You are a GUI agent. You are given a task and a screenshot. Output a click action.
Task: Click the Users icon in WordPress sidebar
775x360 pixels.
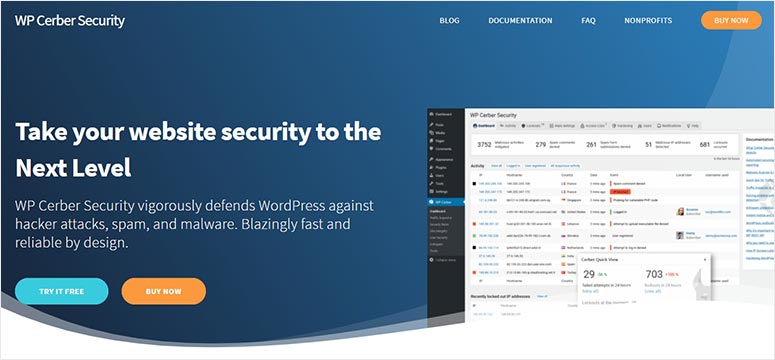(431, 175)
